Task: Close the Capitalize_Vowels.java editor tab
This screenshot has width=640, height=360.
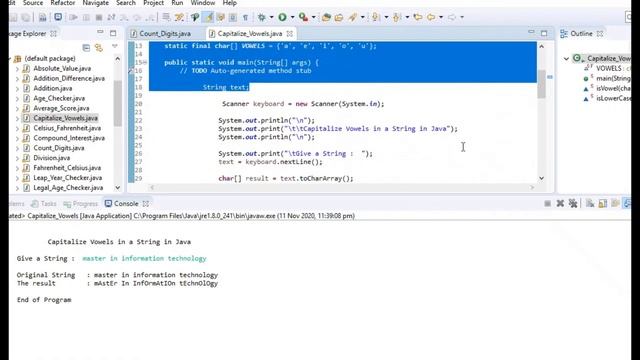Action: point(289,33)
